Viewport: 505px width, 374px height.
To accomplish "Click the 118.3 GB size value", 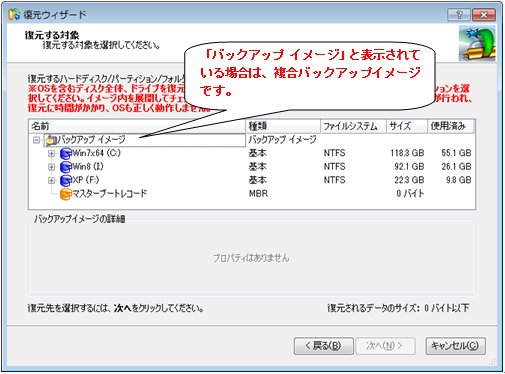I will click(407, 153).
